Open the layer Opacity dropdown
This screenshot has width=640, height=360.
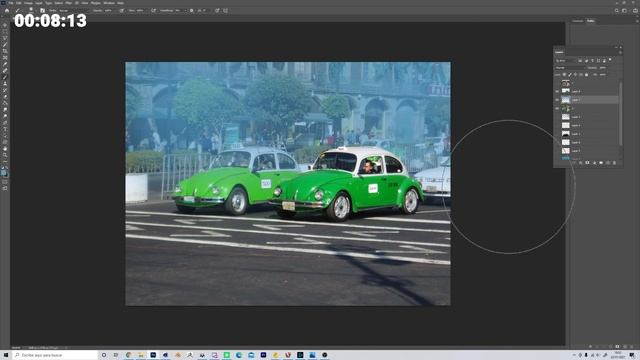(x=603, y=68)
